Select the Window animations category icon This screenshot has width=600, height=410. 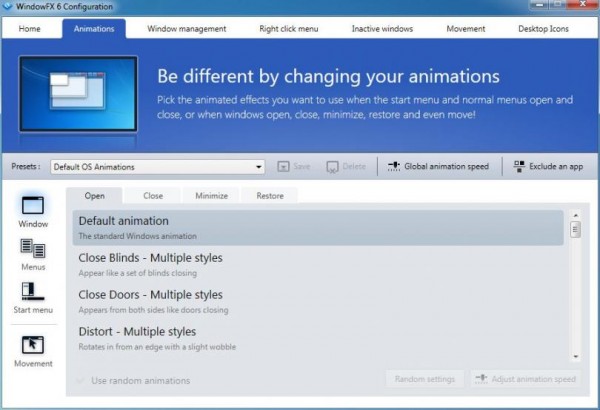tap(33, 206)
